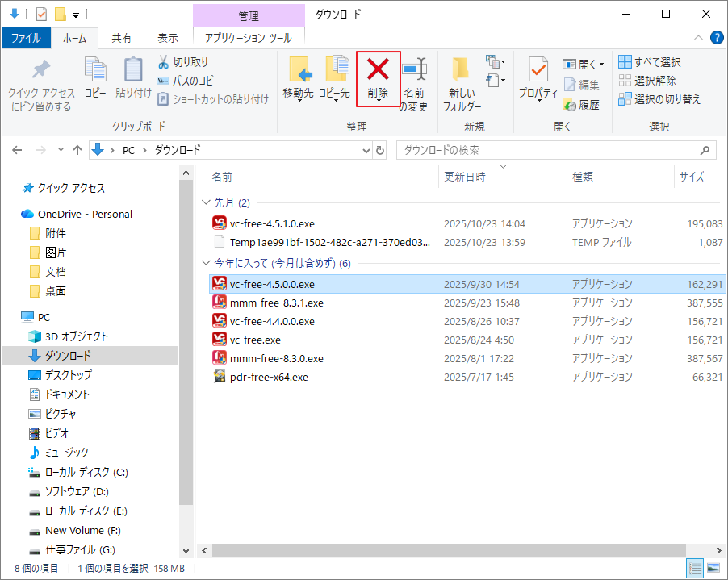Viewport: 728px width, 580px height.
Task: Open the アプリケーション ツール tab
Action: click(x=249, y=38)
